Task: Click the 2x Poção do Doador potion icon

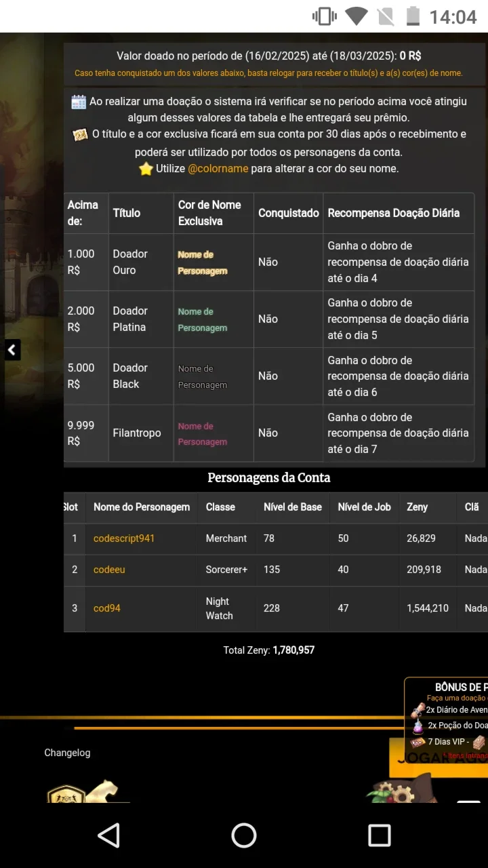Action: coord(418,726)
